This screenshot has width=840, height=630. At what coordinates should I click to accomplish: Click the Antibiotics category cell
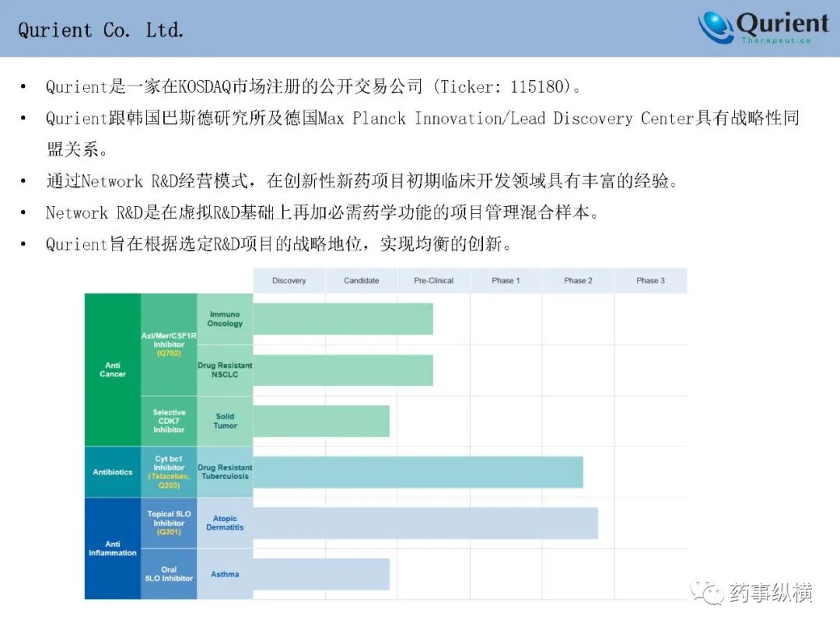[113, 472]
